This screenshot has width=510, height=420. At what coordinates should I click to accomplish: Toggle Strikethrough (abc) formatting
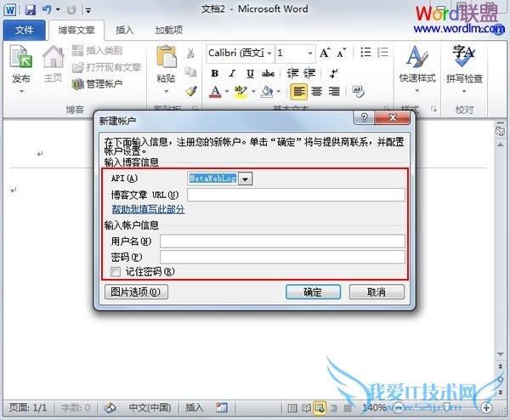(268, 74)
